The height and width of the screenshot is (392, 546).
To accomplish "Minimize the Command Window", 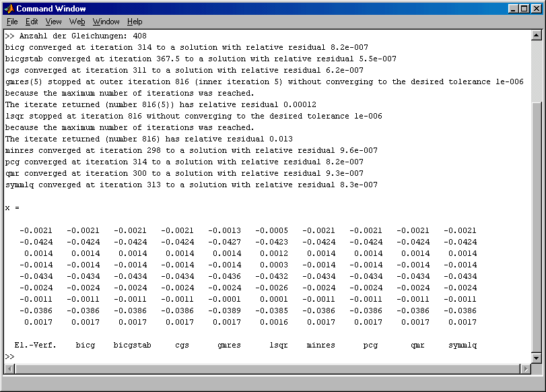I will (x=513, y=8).
